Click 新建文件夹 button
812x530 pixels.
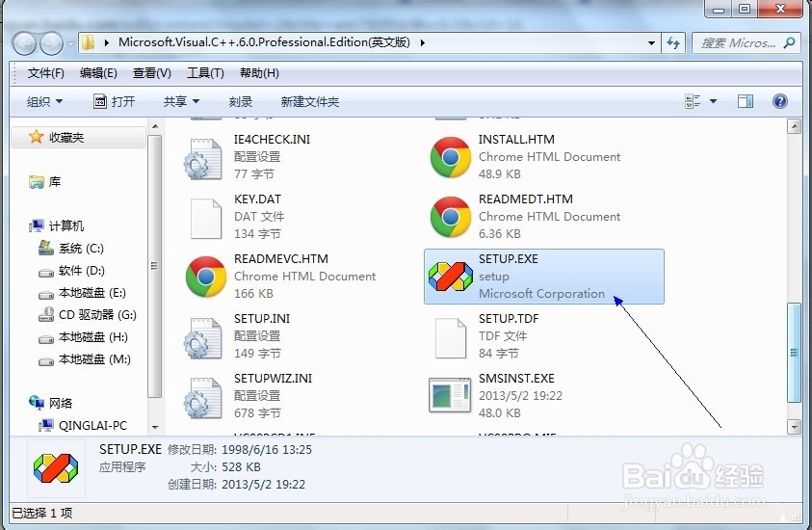tap(310, 101)
